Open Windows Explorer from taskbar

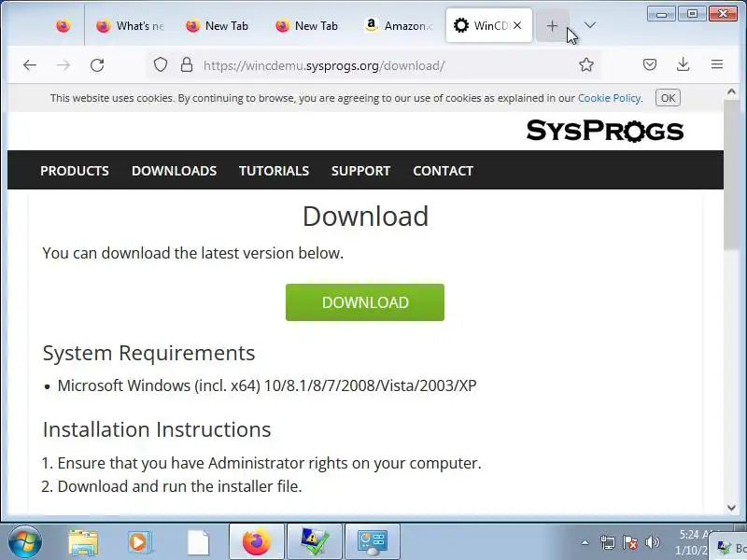[83, 542]
